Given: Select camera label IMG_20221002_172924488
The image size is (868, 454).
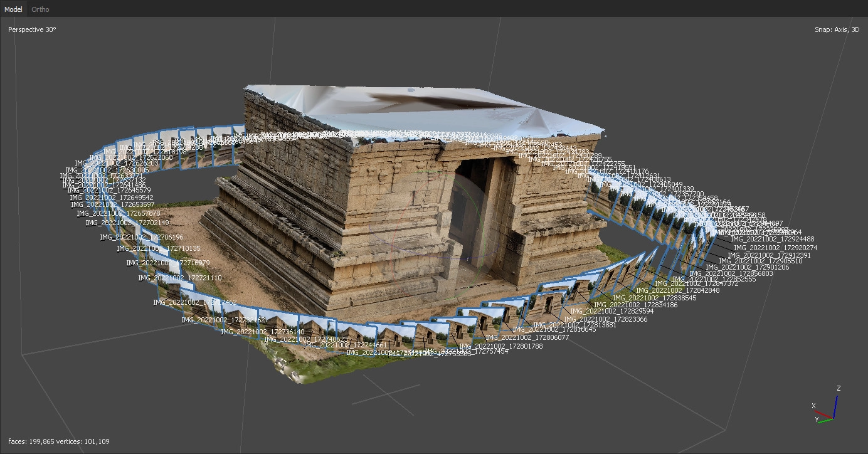Looking at the screenshot, I should point(772,239).
